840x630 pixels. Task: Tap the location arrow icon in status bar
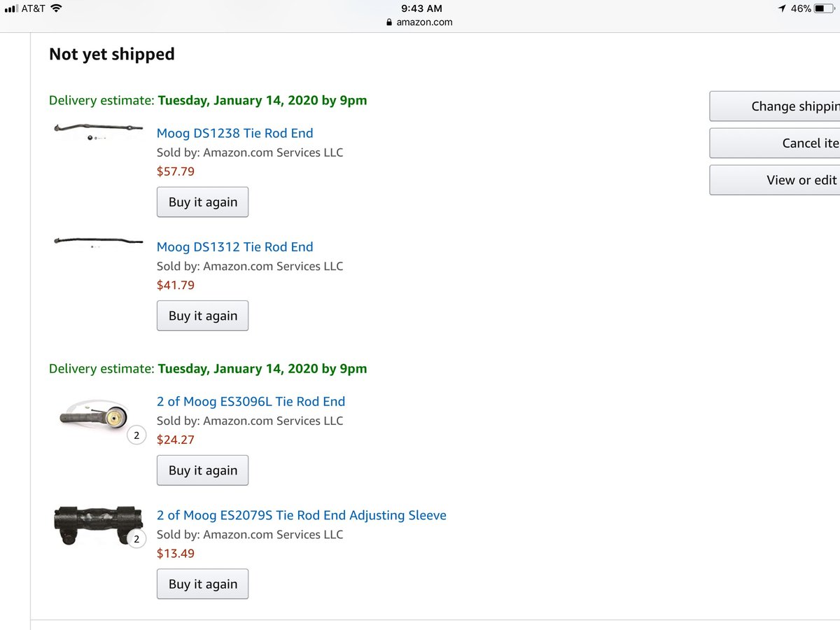point(782,8)
